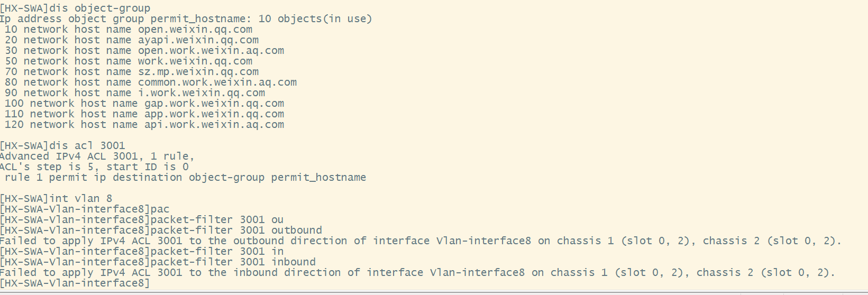
Task: Click the app.work.weixin.qq.com hostname
Action: [214, 114]
